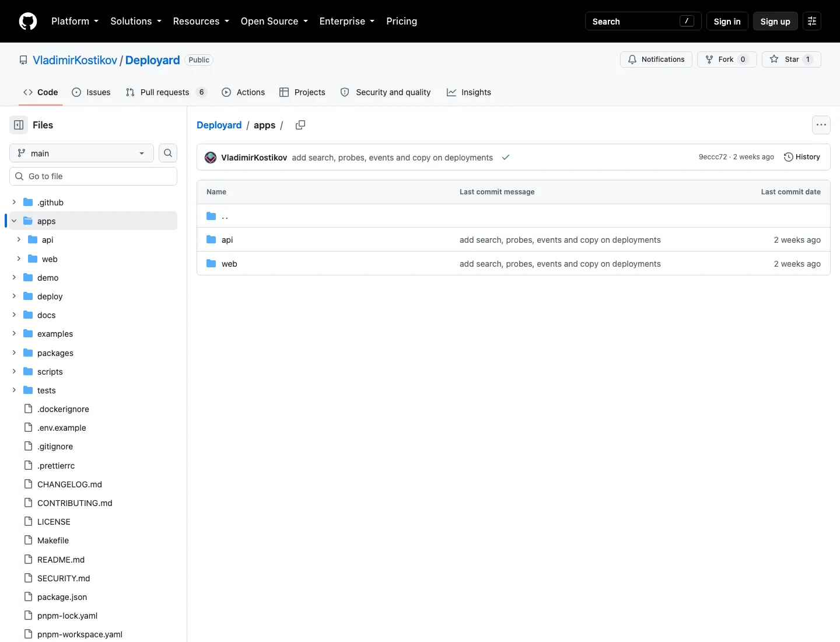Open the Projects tab
The width and height of the screenshot is (840, 642).
click(302, 92)
